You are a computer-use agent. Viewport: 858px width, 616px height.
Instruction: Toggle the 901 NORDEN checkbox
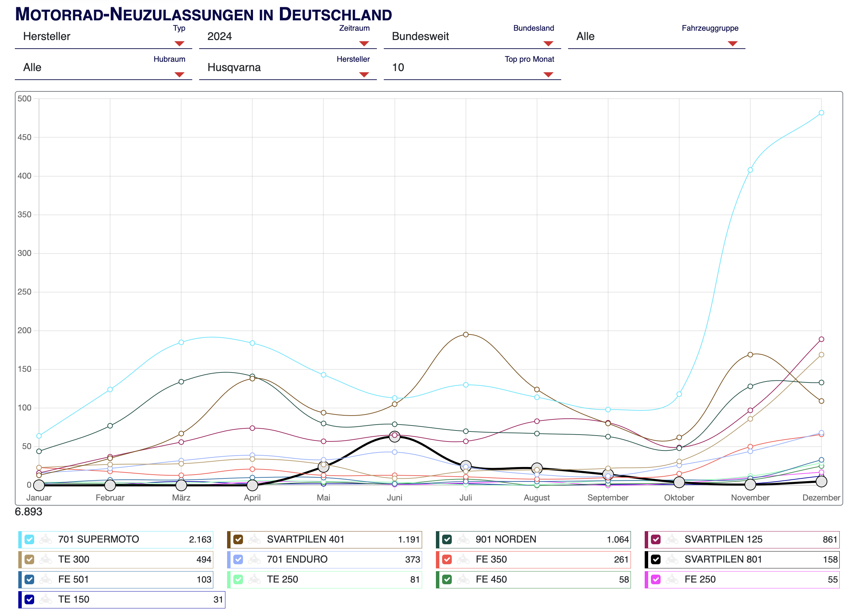pos(447,540)
